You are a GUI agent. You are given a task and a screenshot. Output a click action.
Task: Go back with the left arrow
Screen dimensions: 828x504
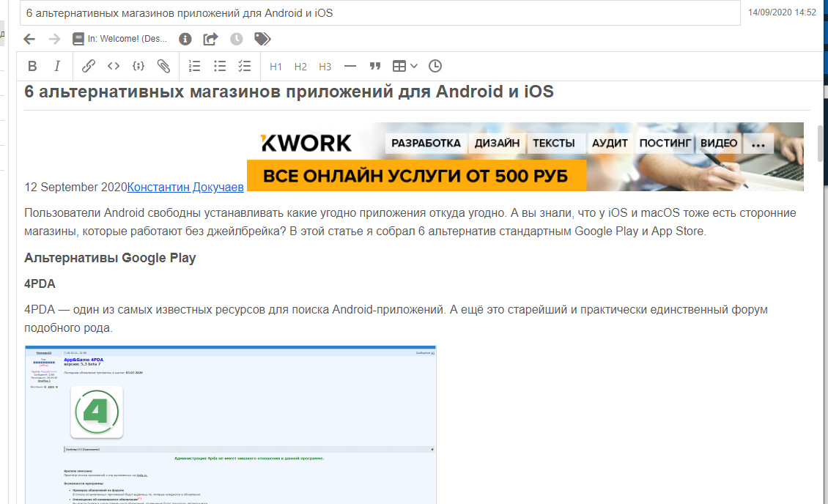29,39
